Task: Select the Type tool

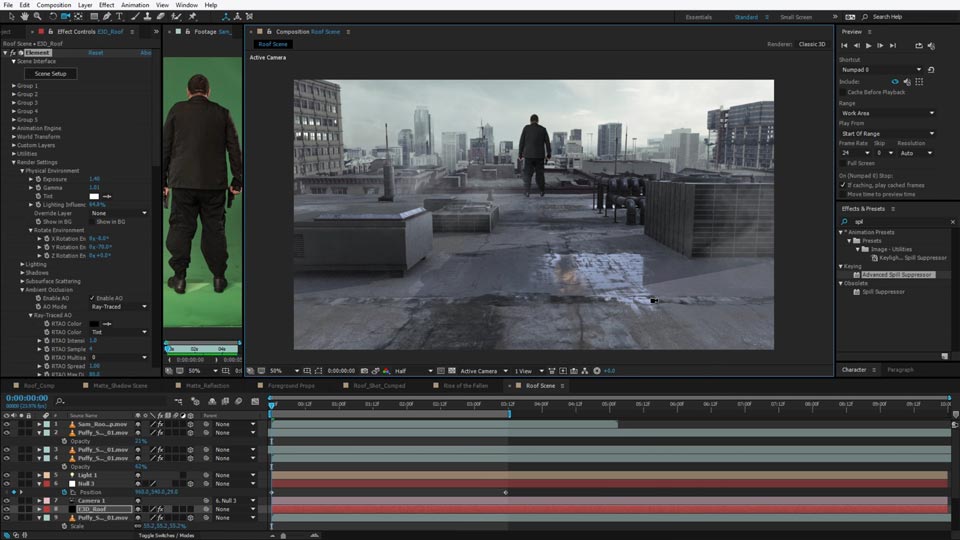Action: (x=120, y=16)
